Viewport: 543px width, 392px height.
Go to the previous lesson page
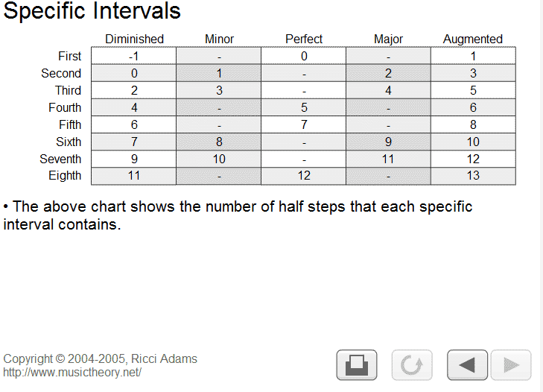pos(467,365)
